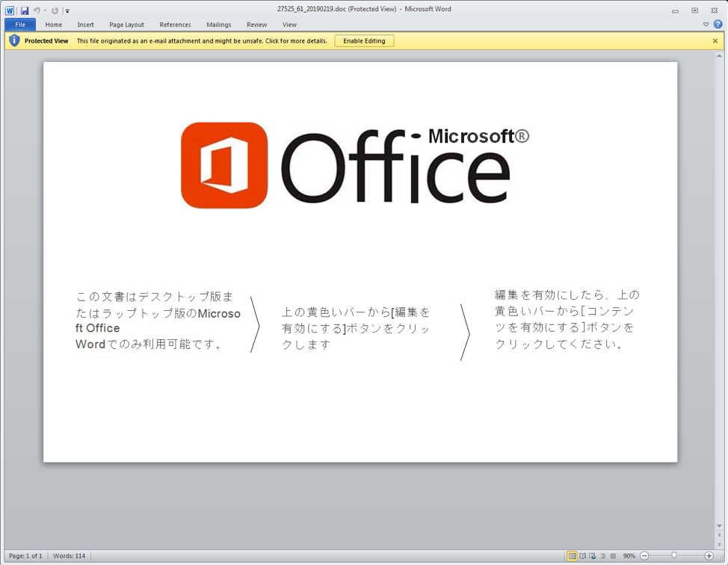Switch to Print Layout view icon
Viewport: 728px width, 565px height.
[572, 556]
